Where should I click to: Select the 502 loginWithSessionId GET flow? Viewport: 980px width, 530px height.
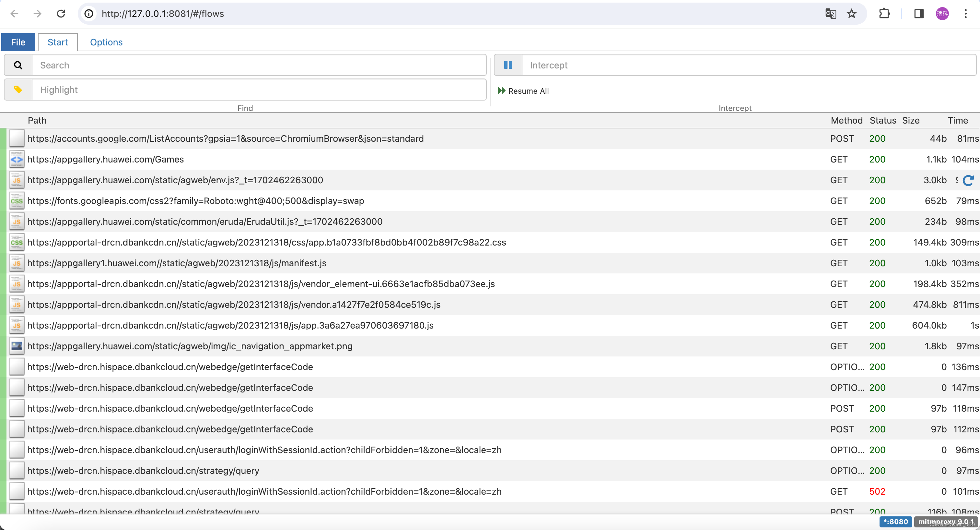pyautogui.click(x=264, y=491)
